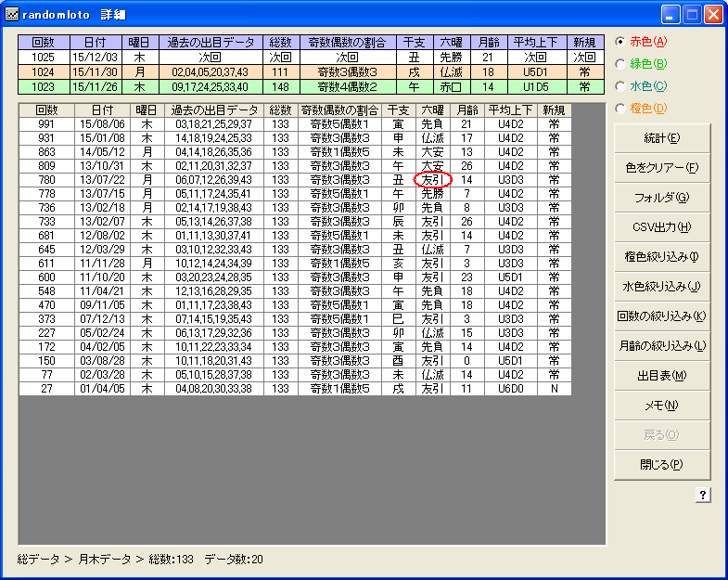
Task: Click U6D0 in row 27
Action: (x=511, y=389)
